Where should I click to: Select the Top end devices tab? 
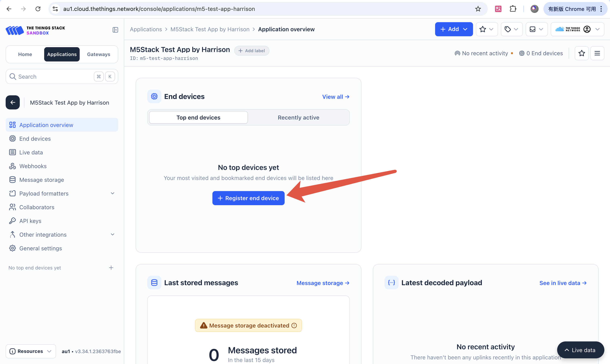(198, 118)
